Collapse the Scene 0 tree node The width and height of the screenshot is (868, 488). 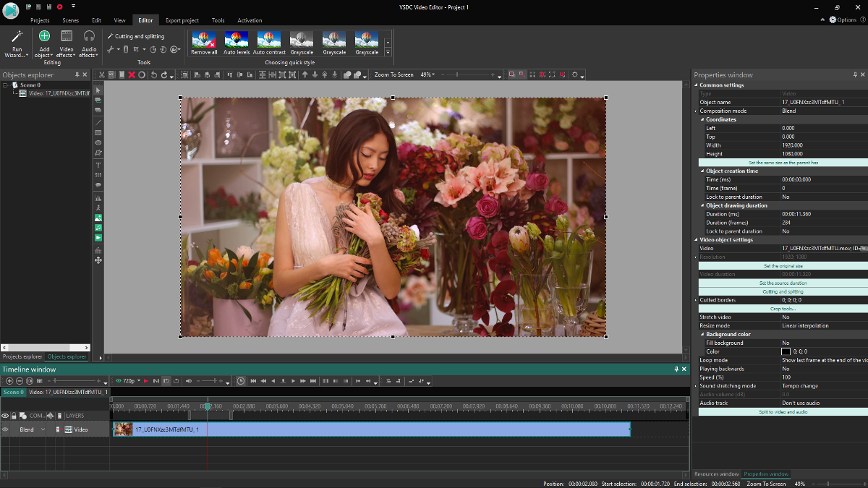[6, 85]
